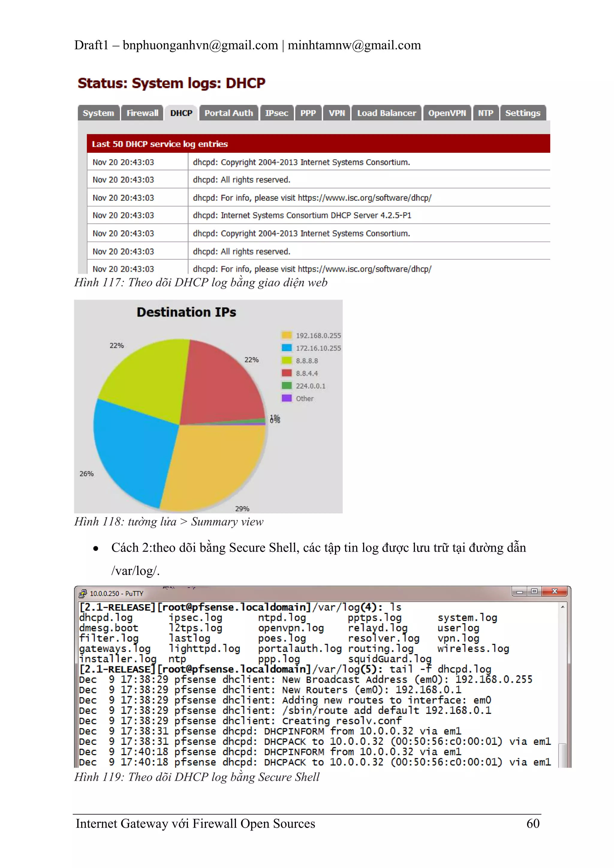Click the 'Status: System logs: DHCP' heading

click(171, 83)
